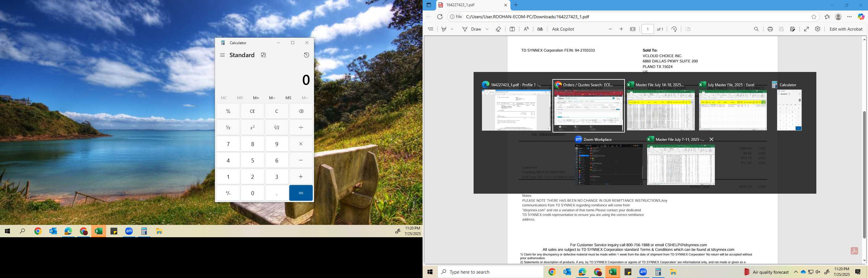Click Air quality forecast taskbar widget
The width and height of the screenshot is (868, 278).
coord(766,272)
